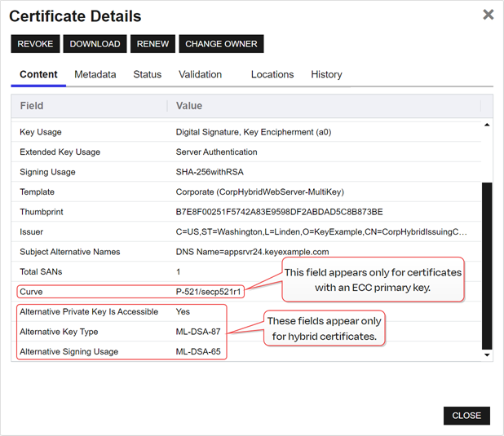Click the Value column header
Viewport: 504px width, 436px height.
(x=189, y=106)
